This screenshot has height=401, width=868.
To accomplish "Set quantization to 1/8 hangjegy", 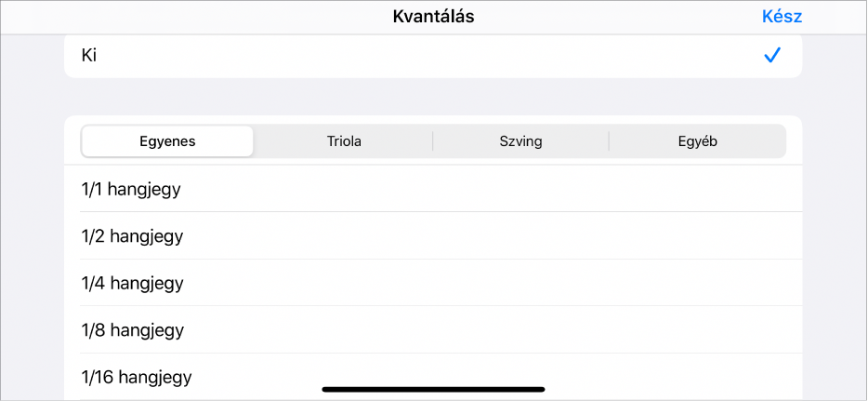I will 432,330.
